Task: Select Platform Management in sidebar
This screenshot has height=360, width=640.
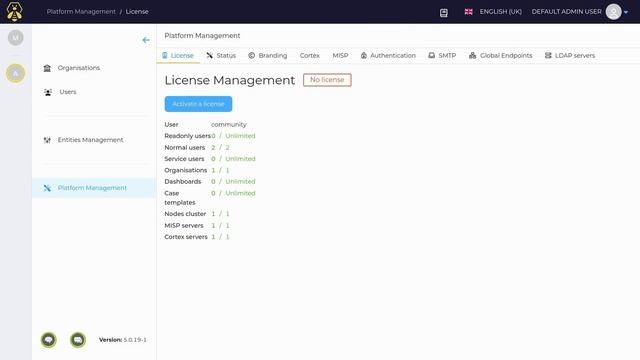Action: tap(94, 188)
